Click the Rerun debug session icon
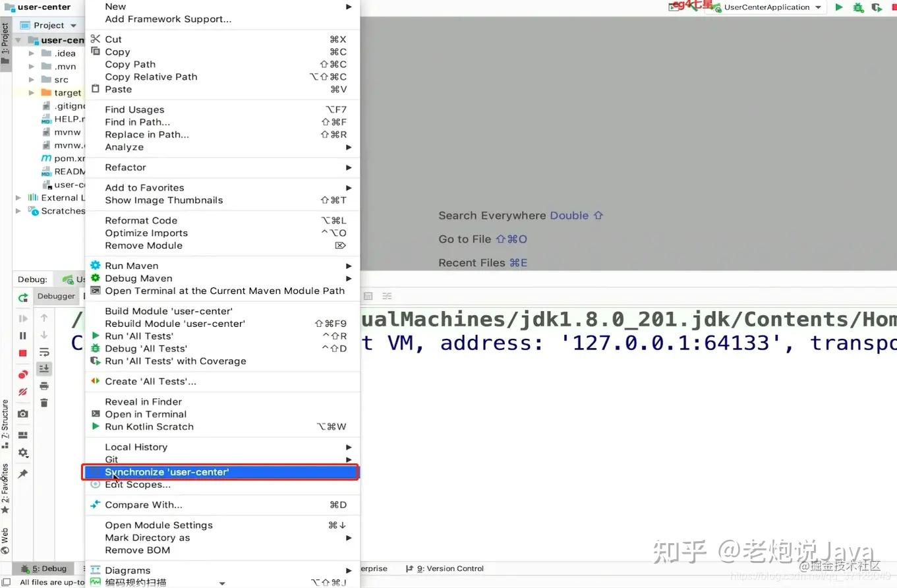The height and width of the screenshot is (588, 897). click(x=23, y=297)
